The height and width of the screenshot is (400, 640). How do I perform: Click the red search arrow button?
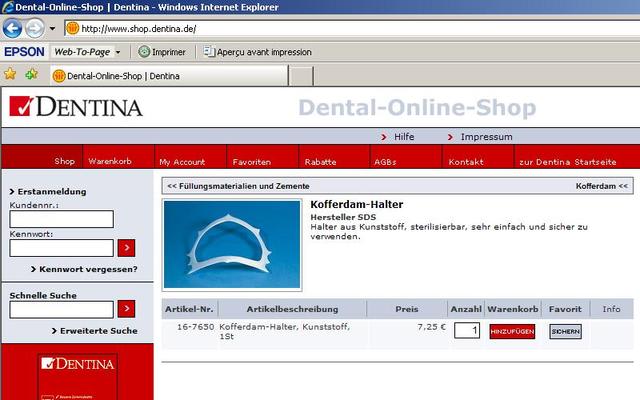coord(127,309)
